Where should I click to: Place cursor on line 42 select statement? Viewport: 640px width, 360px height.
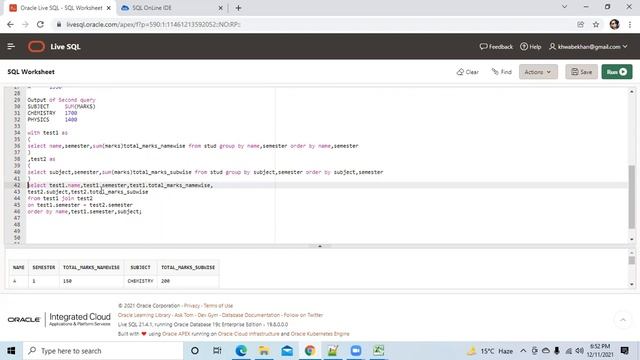(x=120, y=185)
